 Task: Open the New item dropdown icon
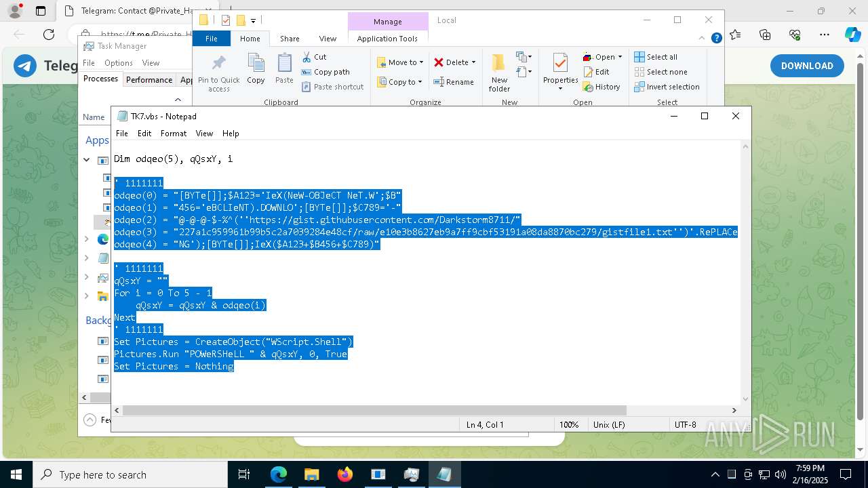click(x=524, y=56)
